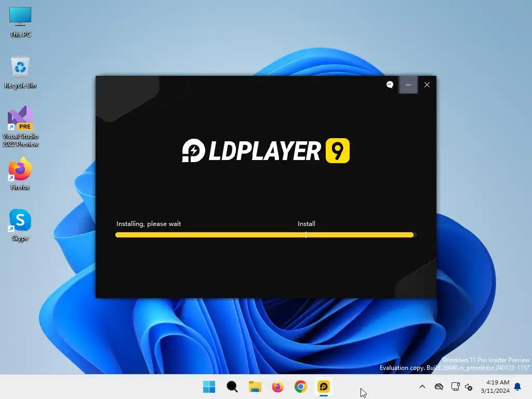532x399 pixels.
Task: Launch Firefox from the taskbar
Action: (278, 387)
